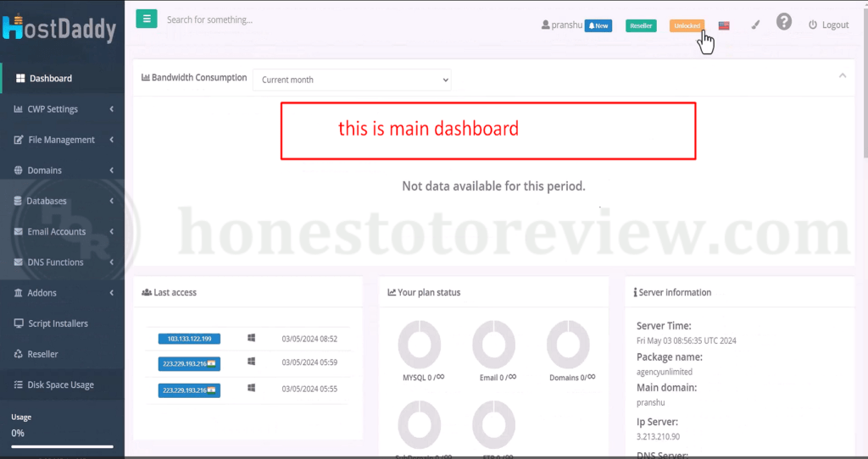Click the Script Installers monitor icon
The width and height of the screenshot is (868, 459).
point(19,324)
